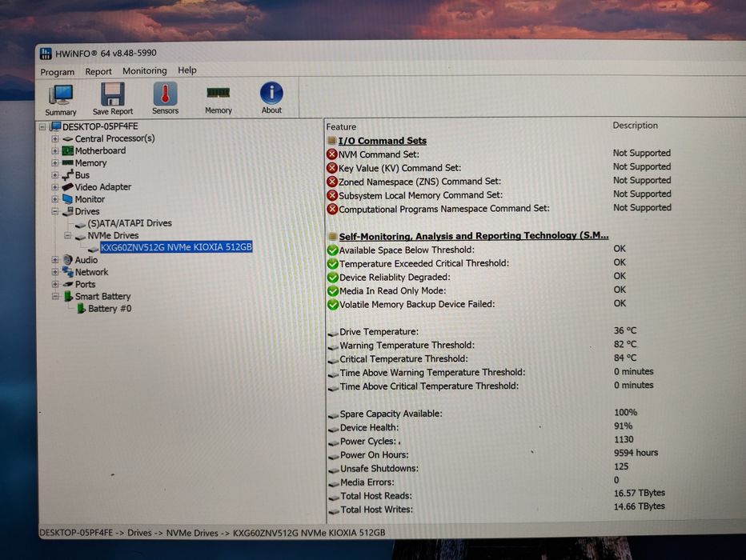The height and width of the screenshot is (560, 746).
Task: Open the Monitoring menu
Action: coord(145,71)
